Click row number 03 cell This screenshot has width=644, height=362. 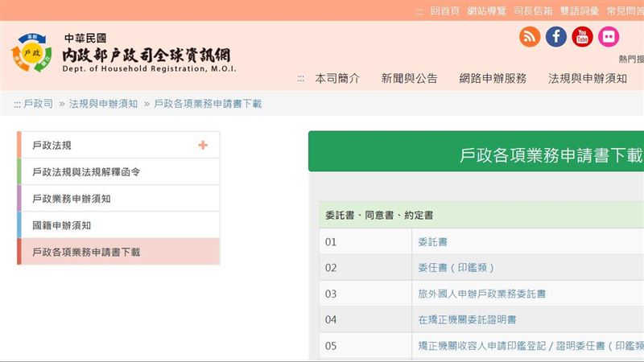tap(365, 294)
